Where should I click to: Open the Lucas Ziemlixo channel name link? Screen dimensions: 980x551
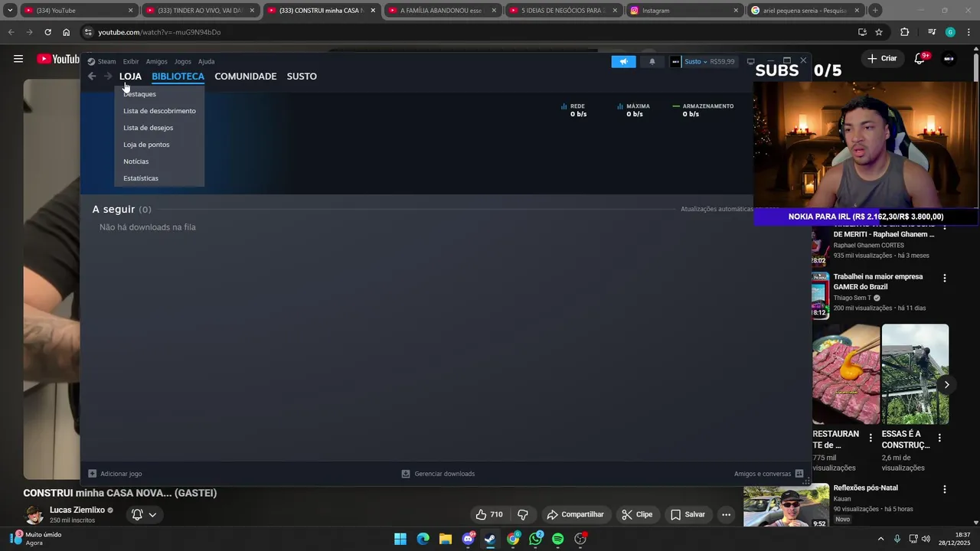pyautogui.click(x=77, y=510)
